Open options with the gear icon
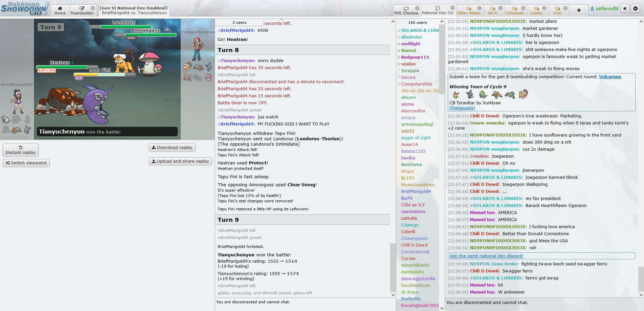 (x=636, y=8)
